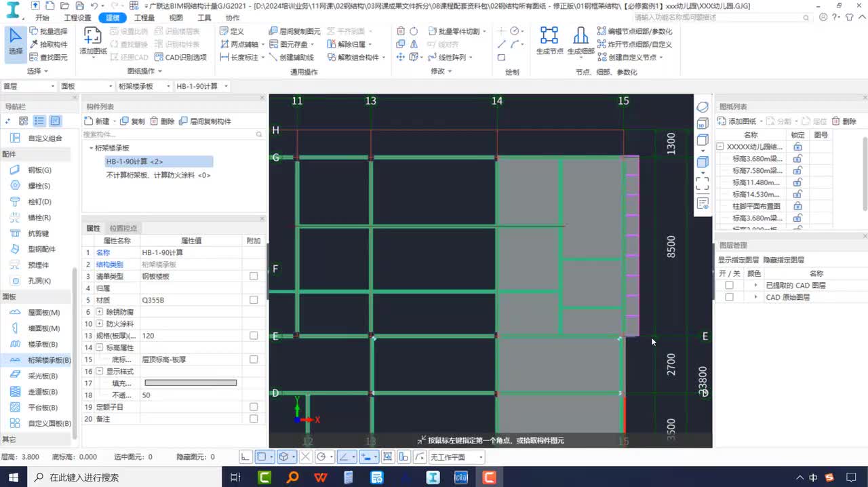Screen dimensions: 868x487
Task: Collapse 标高属性 property group
Action: click(99, 348)
